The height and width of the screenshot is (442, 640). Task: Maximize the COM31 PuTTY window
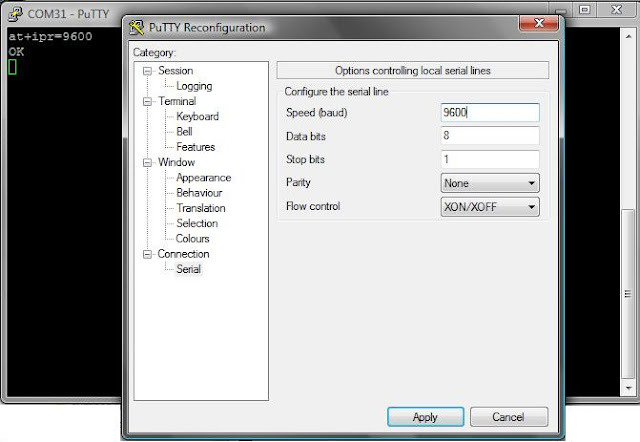point(585,9)
